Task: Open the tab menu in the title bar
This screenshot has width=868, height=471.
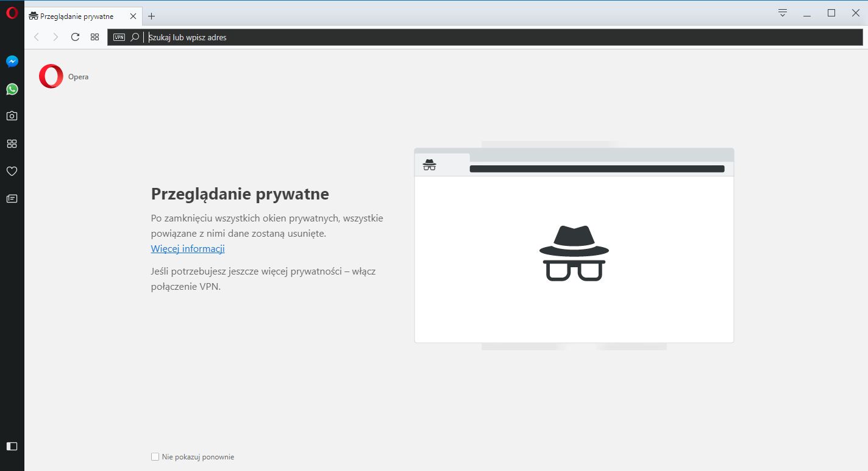Action: (783, 13)
